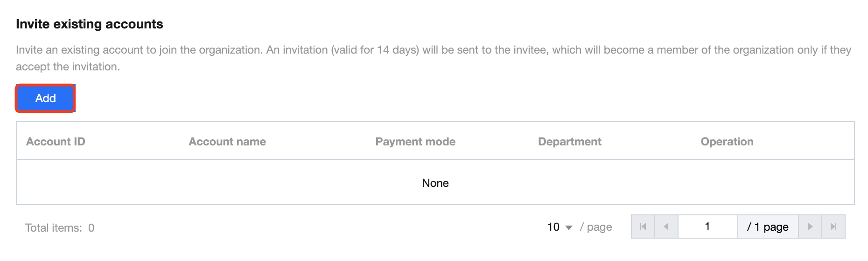Click the zero count beside Total items
Image resolution: width=868 pixels, height=261 pixels.
click(x=91, y=228)
